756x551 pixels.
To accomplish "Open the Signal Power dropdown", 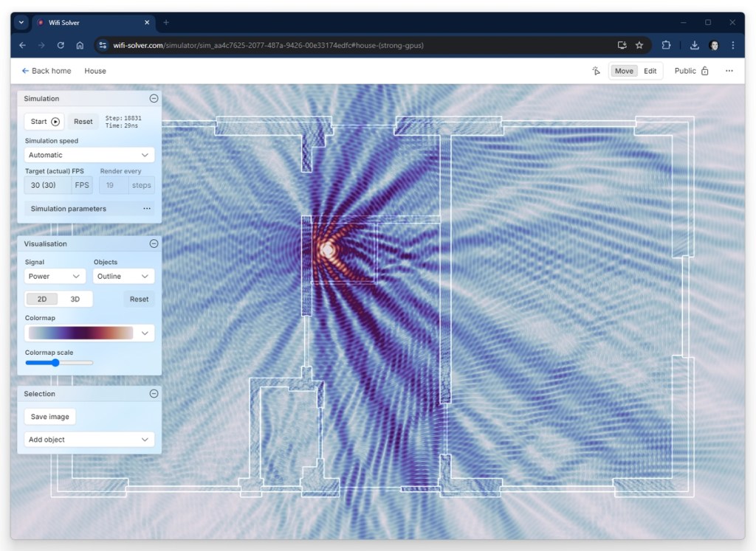I will (x=55, y=276).
